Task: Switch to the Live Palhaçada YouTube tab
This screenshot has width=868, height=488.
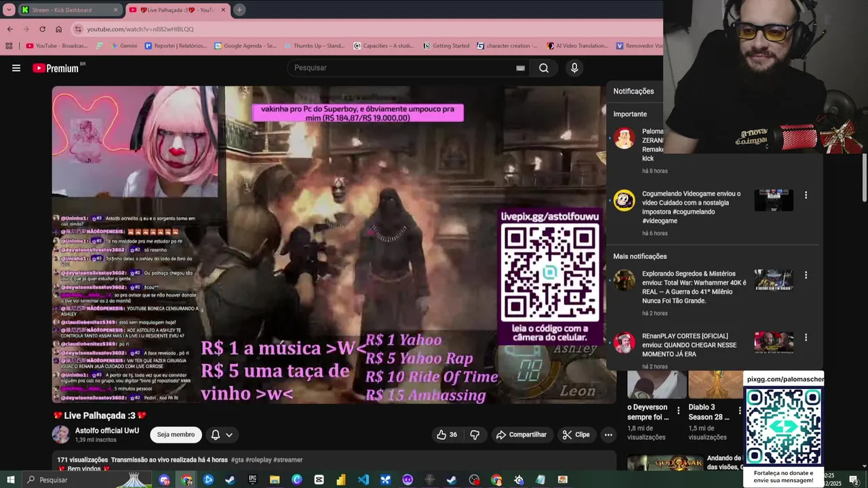Action: [178, 9]
